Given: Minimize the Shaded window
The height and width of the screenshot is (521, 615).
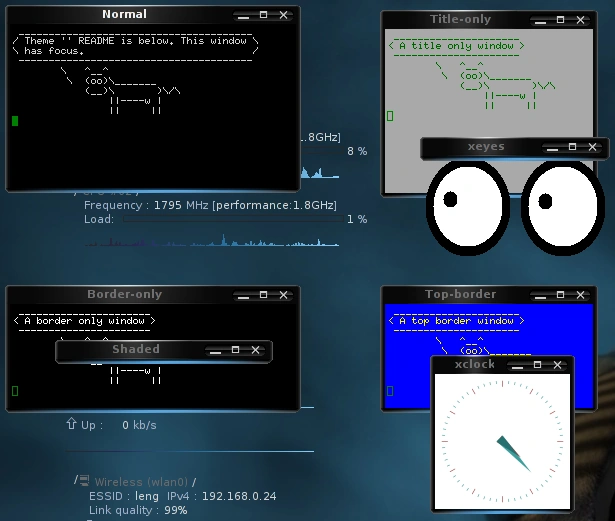Looking at the screenshot, I should [x=216, y=351].
